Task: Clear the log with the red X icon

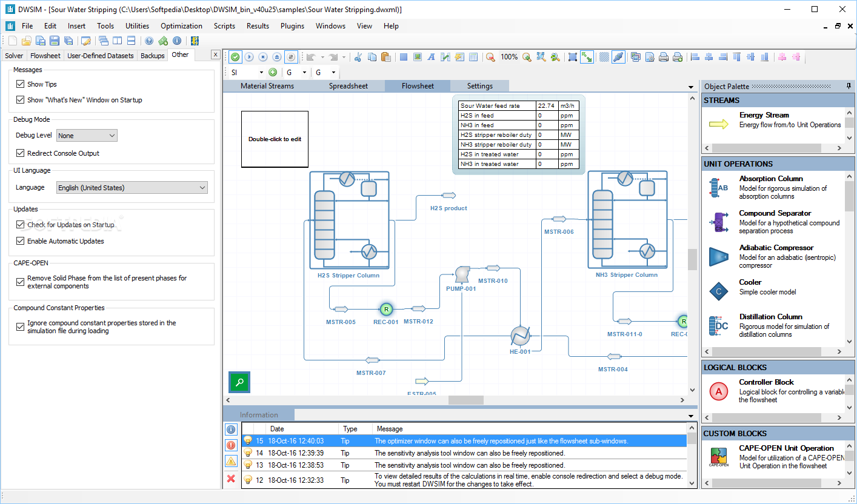Action: (231, 479)
